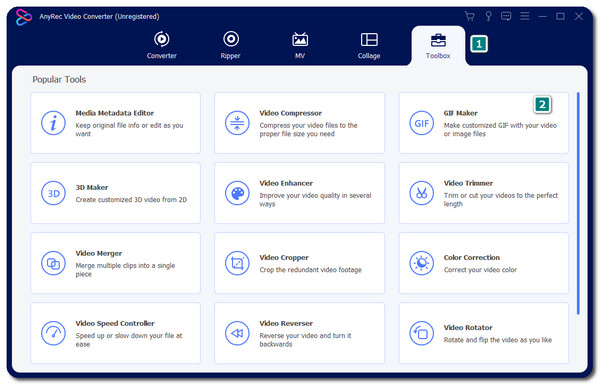
Task: Open the 3D Maker icon
Action: [x=53, y=193]
